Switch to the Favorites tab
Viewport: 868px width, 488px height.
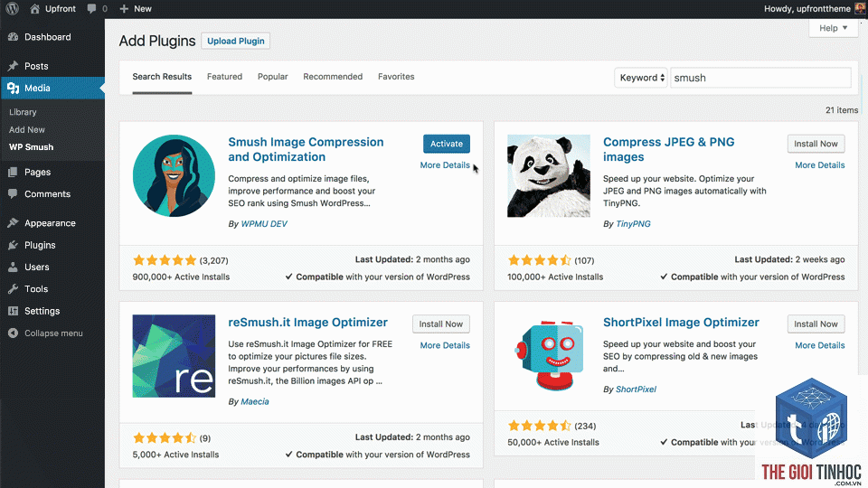(x=396, y=77)
